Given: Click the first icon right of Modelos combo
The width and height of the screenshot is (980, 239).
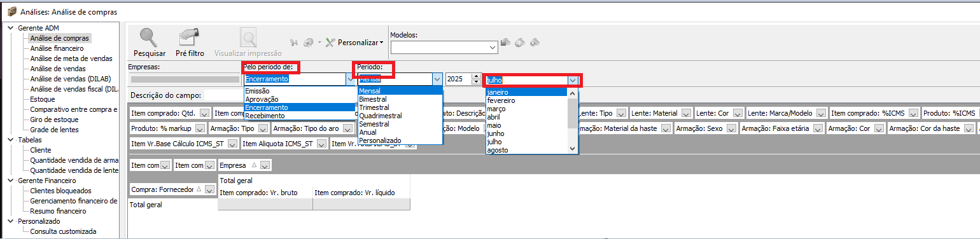Looking at the screenshot, I should tap(506, 43).
